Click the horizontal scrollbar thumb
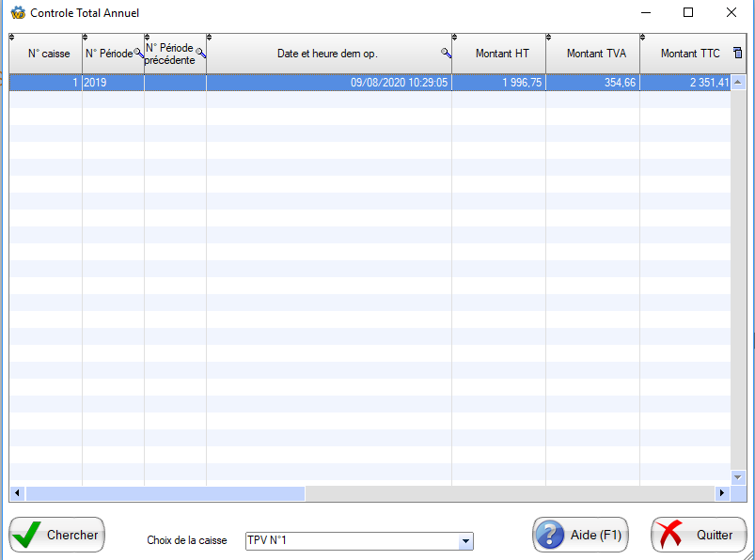Image resolution: width=755 pixels, height=560 pixels. point(165,493)
